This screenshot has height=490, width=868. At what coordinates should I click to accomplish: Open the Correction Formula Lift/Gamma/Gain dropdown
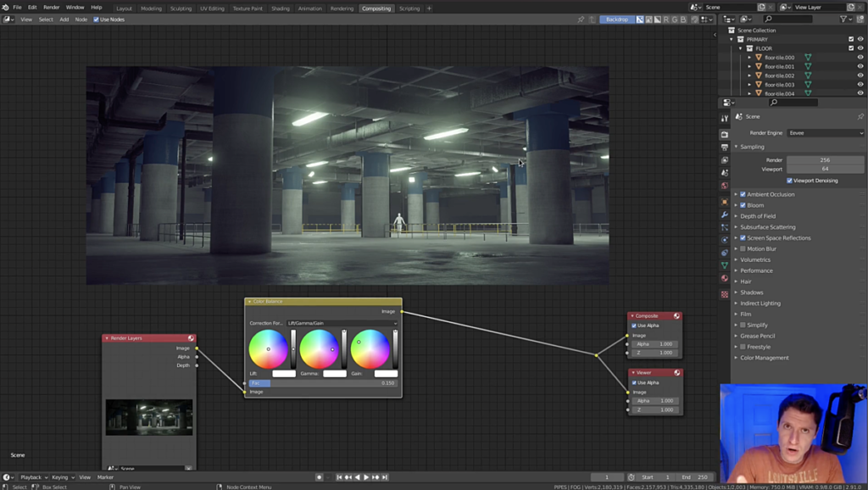coord(342,323)
